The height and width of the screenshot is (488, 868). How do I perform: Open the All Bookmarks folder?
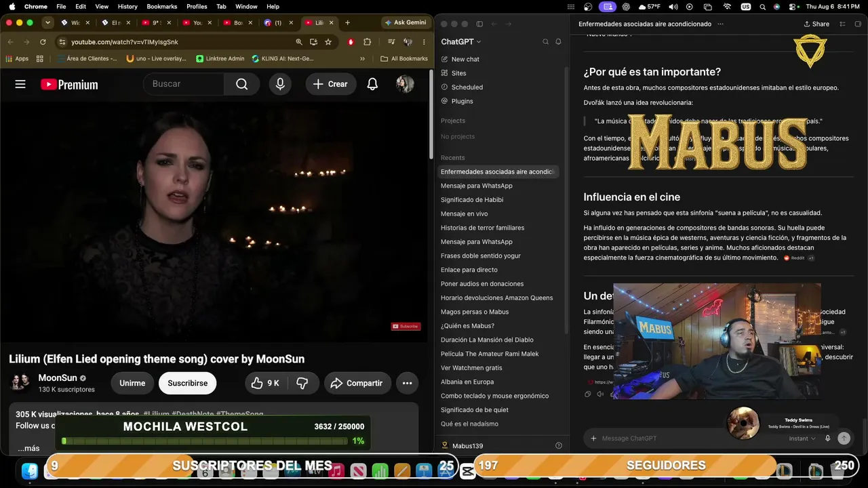[x=404, y=59]
